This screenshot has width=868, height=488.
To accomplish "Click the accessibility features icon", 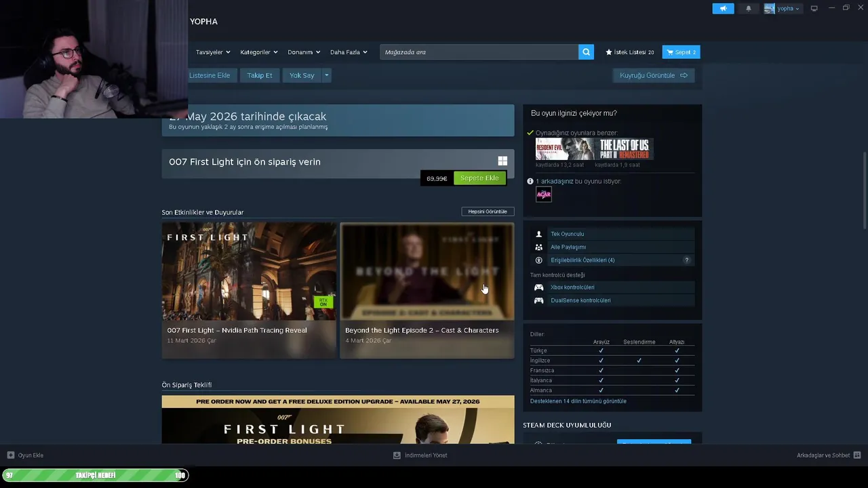I will click(539, 260).
